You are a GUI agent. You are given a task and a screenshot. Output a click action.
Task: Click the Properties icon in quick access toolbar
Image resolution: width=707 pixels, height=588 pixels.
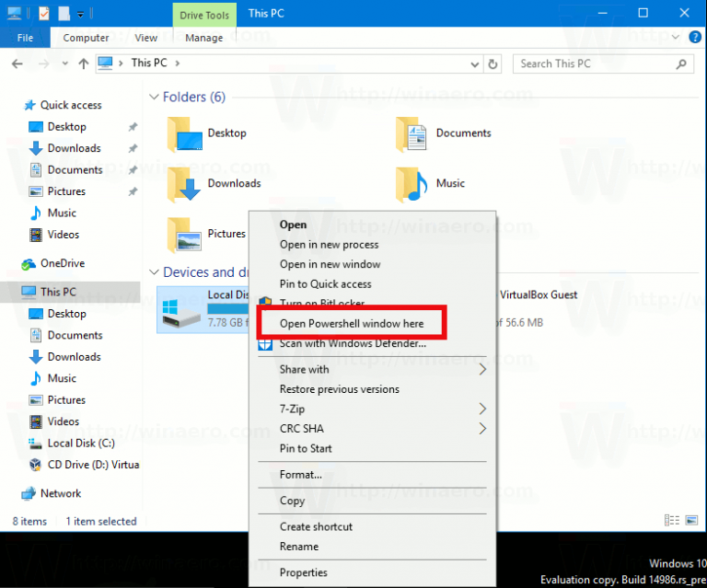[44, 13]
